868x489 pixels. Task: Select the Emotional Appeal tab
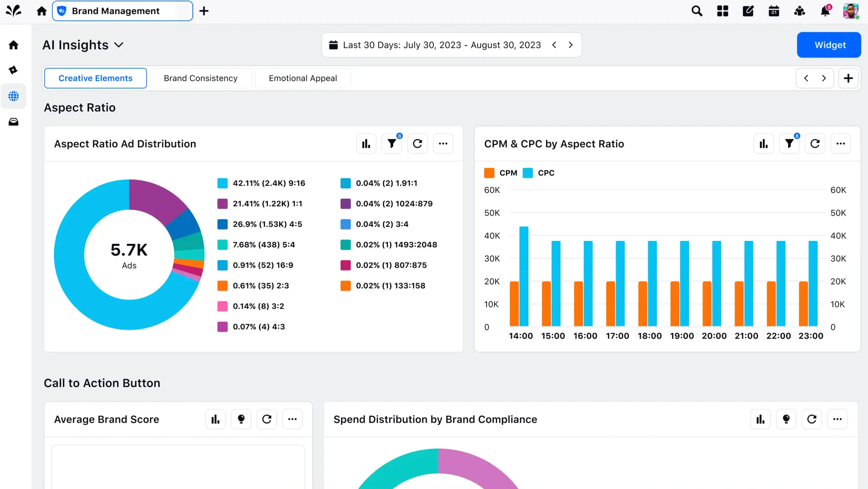[303, 78]
